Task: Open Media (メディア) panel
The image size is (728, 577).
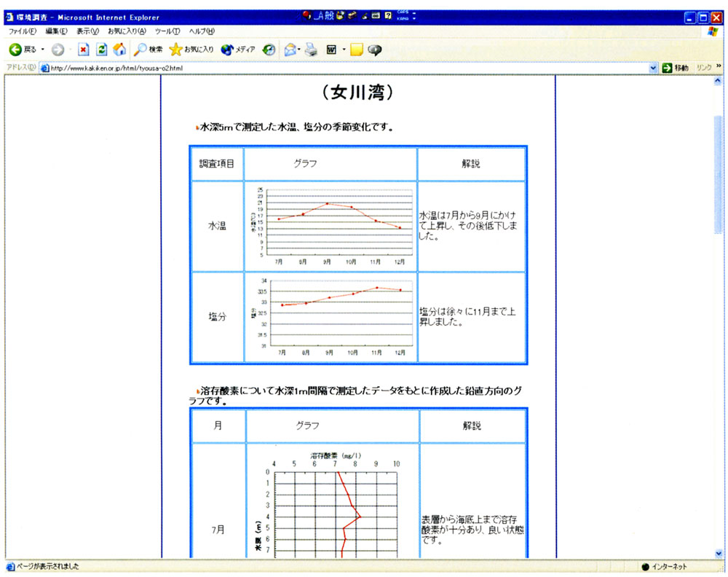Action: [x=238, y=50]
